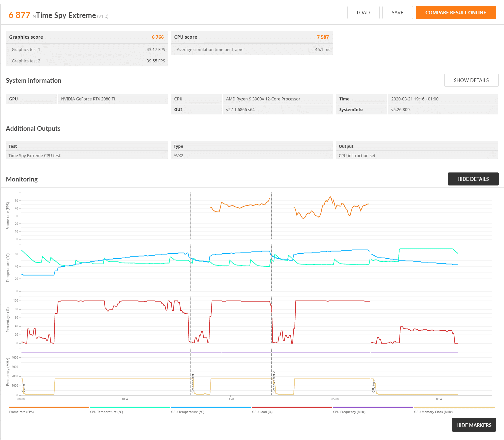Click the GPU Memory Clock legend swatch
Viewport: 504px width, 440px height.
coord(454,407)
